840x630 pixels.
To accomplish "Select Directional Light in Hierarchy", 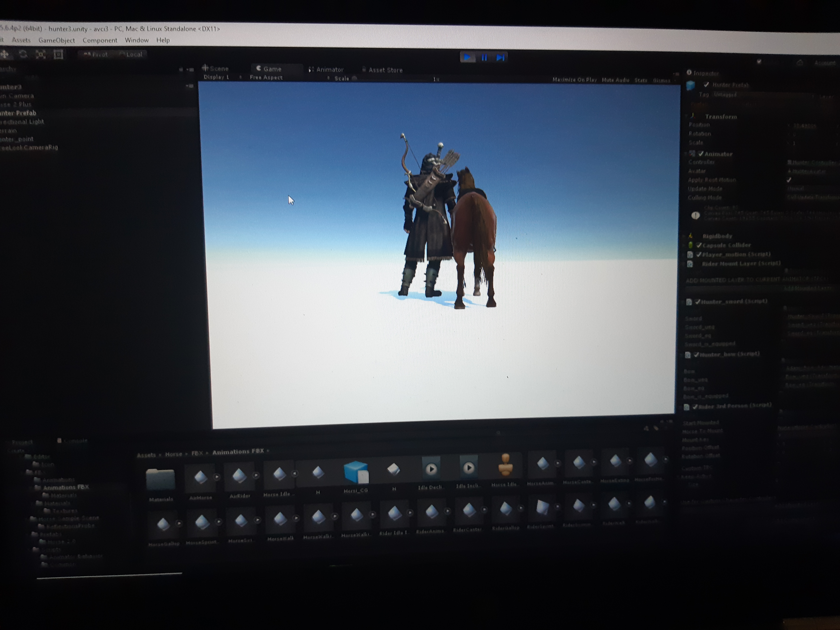I will [x=22, y=122].
